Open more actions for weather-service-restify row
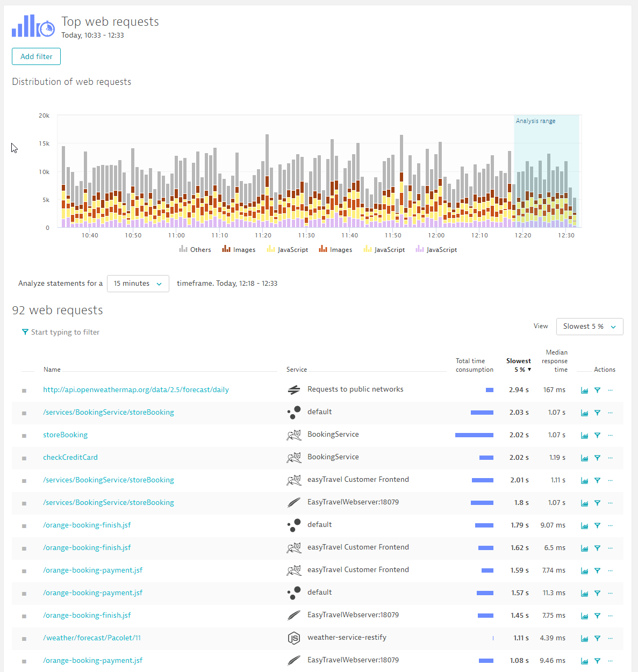The height and width of the screenshot is (672, 638). (x=610, y=639)
